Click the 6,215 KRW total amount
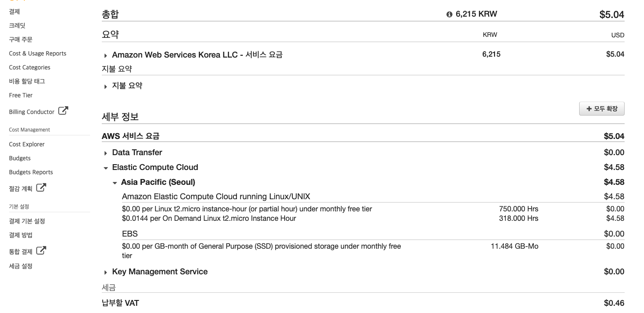 [x=476, y=14]
